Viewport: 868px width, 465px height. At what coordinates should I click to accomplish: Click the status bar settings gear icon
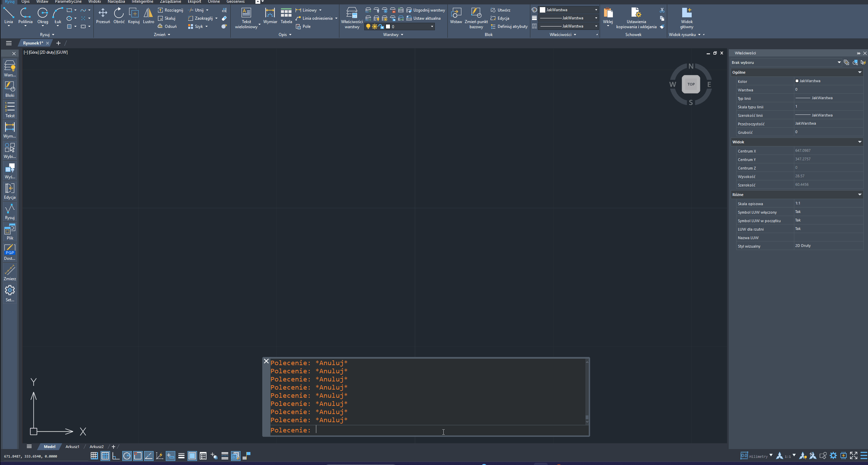833,455
